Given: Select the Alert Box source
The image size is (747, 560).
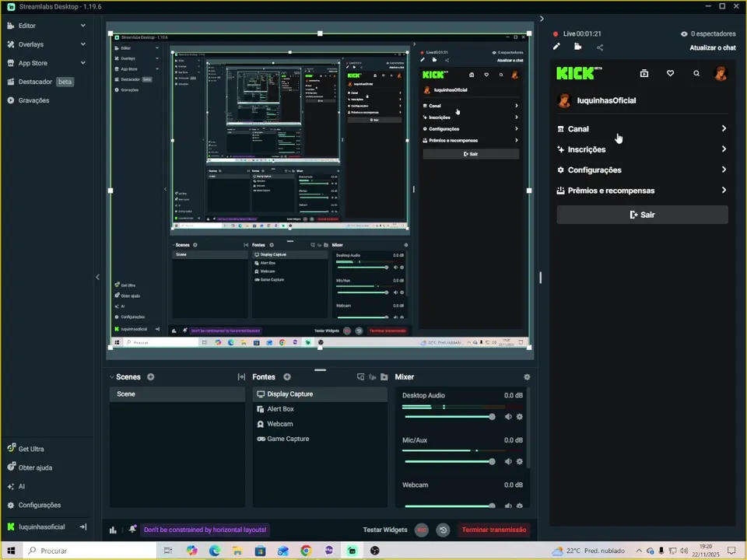Looking at the screenshot, I should tap(320, 408).
